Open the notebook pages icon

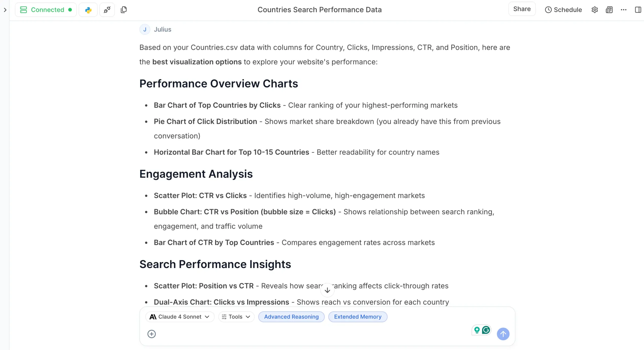point(609,10)
